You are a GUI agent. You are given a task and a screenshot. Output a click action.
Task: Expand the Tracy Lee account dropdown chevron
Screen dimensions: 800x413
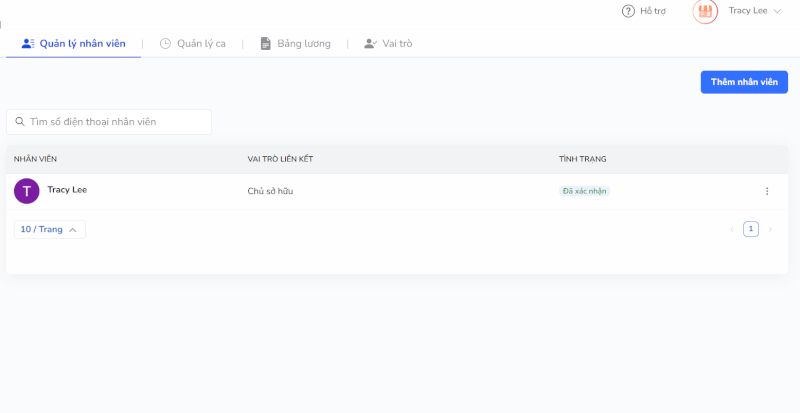[x=777, y=11]
